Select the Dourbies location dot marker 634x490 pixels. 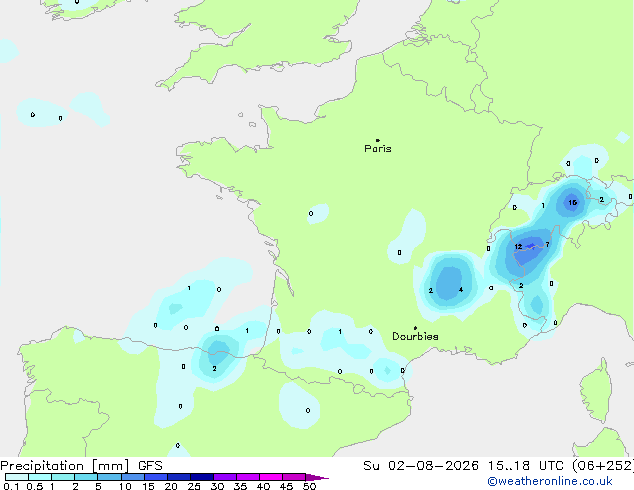(415, 328)
